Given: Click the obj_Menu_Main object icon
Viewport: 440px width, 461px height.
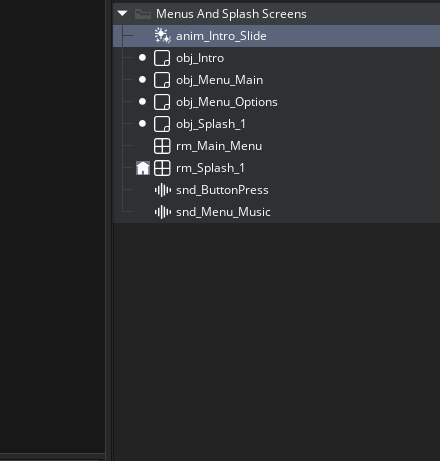Looking at the screenshot, I should coord(162,80).
